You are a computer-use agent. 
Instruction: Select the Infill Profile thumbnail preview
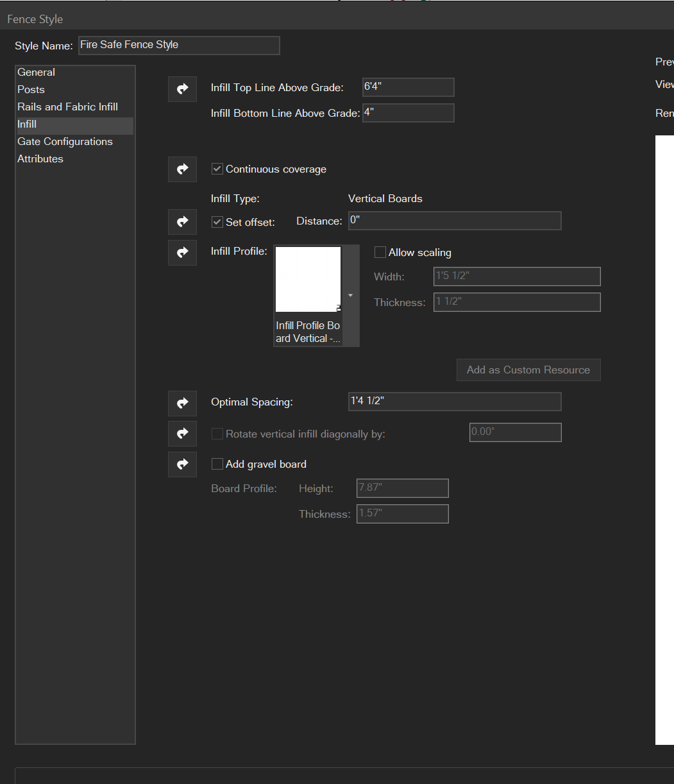(308, 280)
